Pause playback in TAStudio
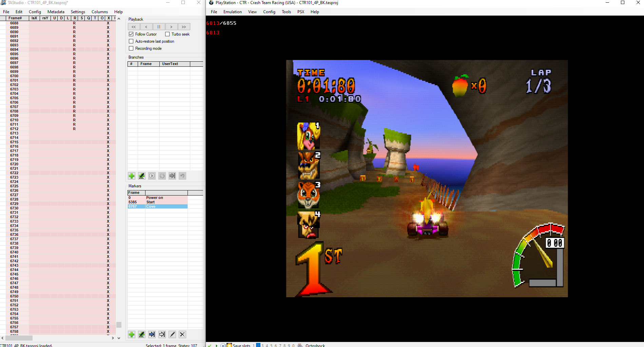Screen dimensions: 644x347 click(159, 27)
